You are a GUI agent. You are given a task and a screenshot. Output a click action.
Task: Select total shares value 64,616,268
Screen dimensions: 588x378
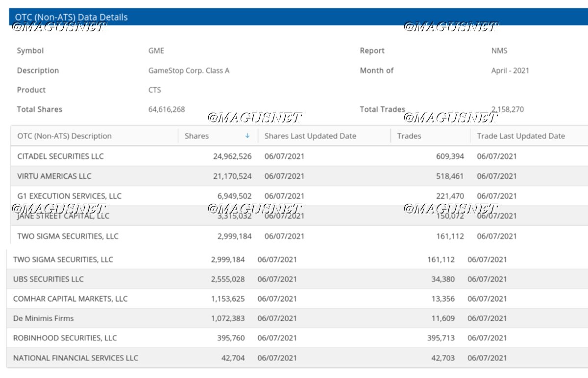pos(167,110)
